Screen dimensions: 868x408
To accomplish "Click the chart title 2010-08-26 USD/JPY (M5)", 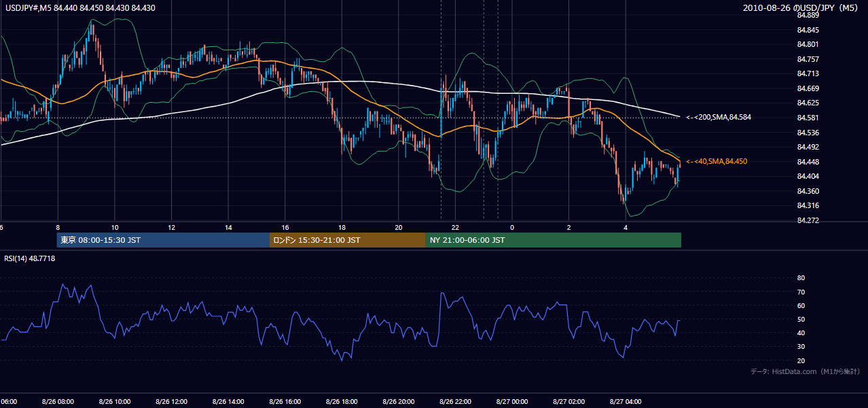I will 801,8.
